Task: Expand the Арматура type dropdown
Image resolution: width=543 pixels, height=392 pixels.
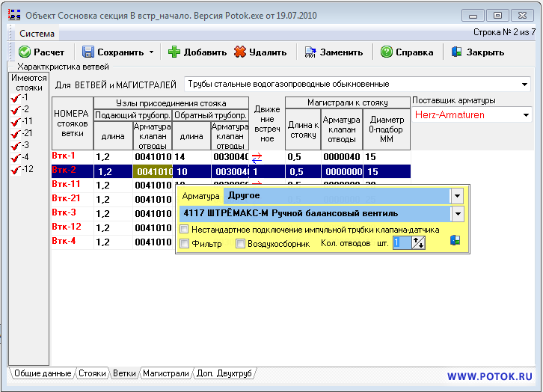Action: pos(456,196)
